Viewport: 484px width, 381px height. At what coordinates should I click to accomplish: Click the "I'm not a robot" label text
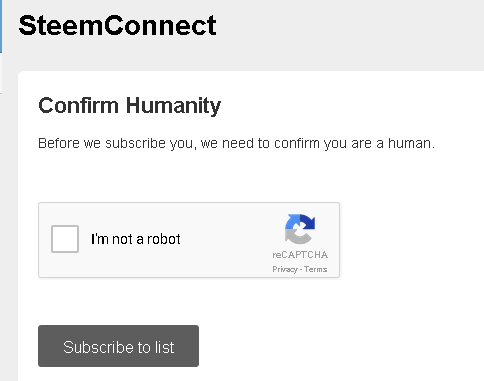tap(136, 239)
